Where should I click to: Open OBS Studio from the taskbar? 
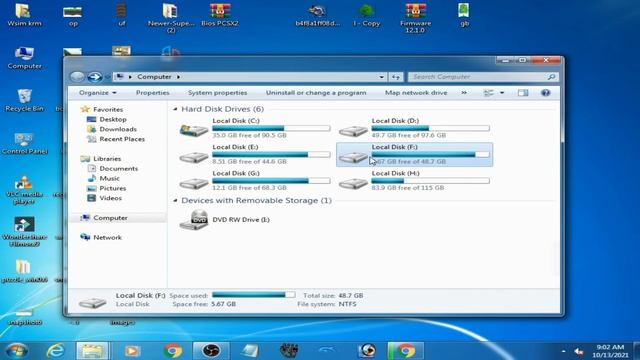[211, 351]
